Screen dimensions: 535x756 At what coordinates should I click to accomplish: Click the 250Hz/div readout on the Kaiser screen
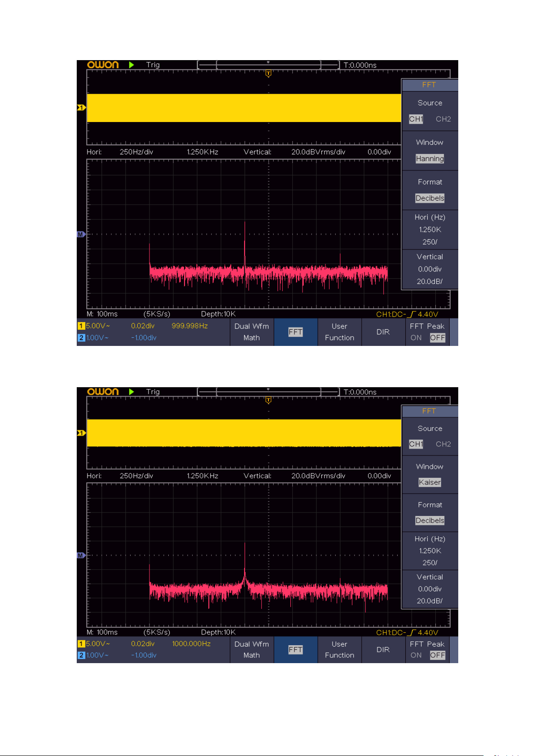[136, 476]
